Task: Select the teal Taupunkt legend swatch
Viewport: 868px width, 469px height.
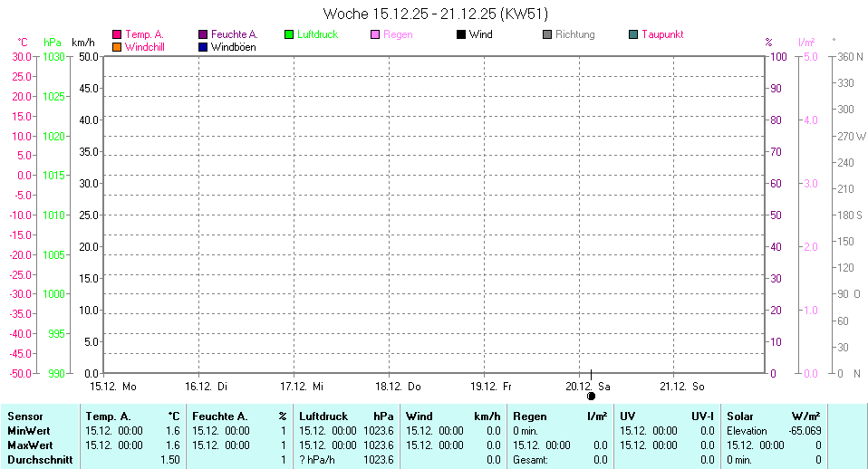Action: tap(633, 34)
